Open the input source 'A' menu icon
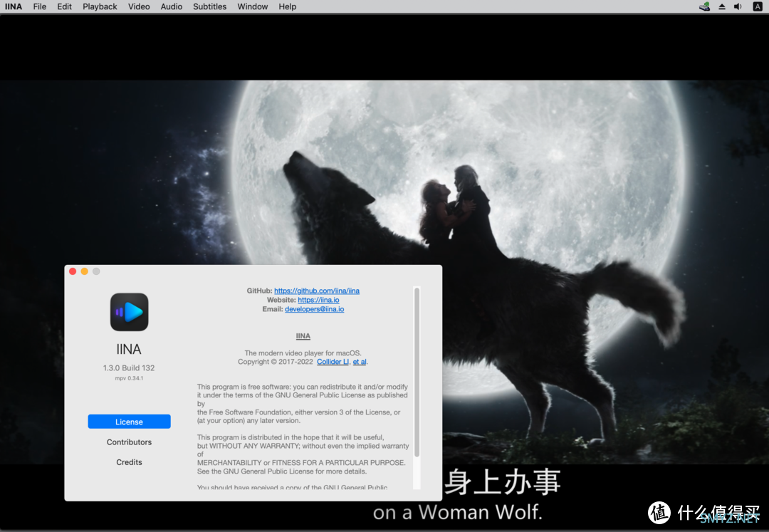Image resolution: width=769 pixels, height=532 pixels. coord(757,6)
